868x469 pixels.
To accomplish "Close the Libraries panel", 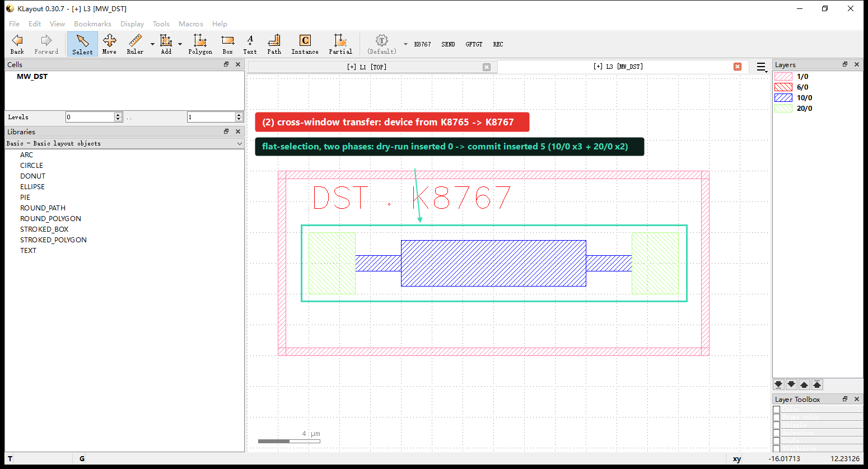I will click(x=238, y=132).
